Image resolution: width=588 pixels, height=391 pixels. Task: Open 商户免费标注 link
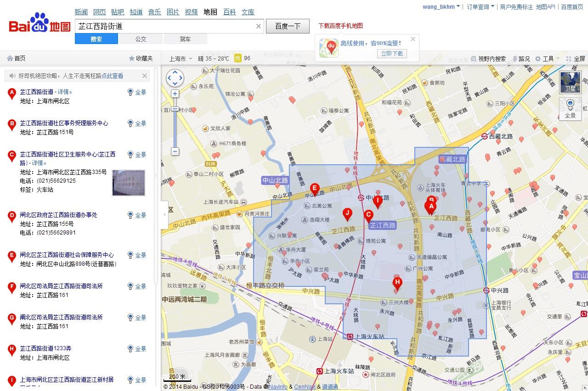click(516, 7)
